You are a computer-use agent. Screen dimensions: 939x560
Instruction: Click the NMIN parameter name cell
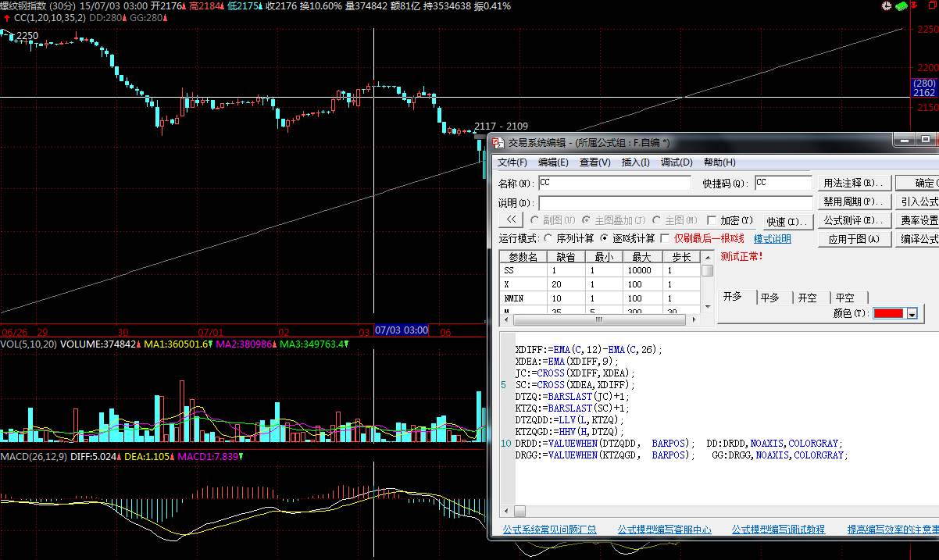pos(523,298)
